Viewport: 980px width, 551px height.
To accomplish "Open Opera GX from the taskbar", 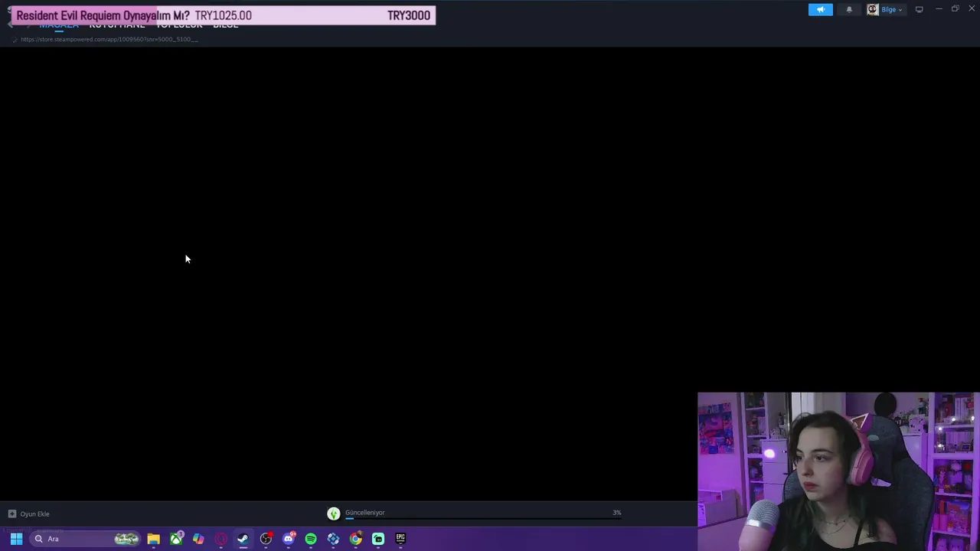I will (x=220, y=539).
